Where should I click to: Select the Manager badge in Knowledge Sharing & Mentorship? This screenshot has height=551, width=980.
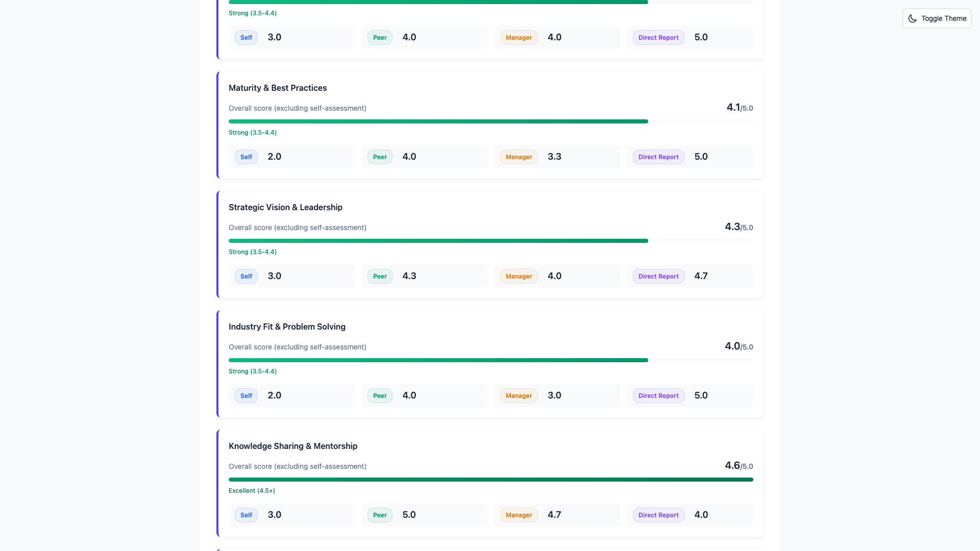point(519,515)
